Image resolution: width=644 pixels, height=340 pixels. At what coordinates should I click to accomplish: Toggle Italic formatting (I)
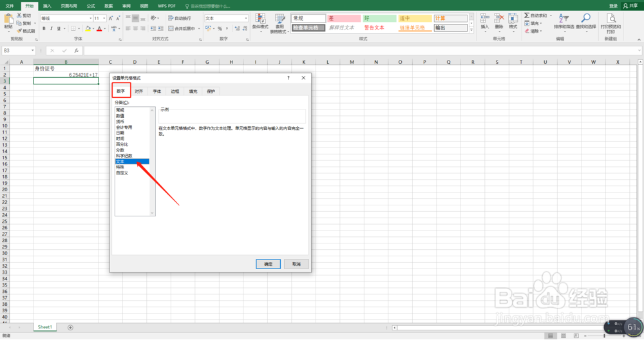pyautogui.click(x=52, y=28)
